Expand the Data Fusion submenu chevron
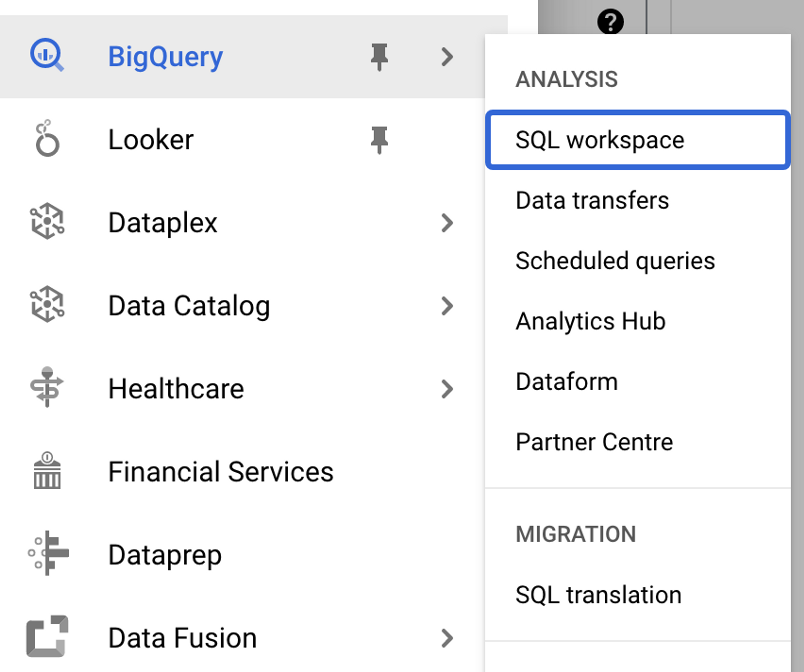Image resolution: width=804 pixels, height=672 pixels. (447, 638)
